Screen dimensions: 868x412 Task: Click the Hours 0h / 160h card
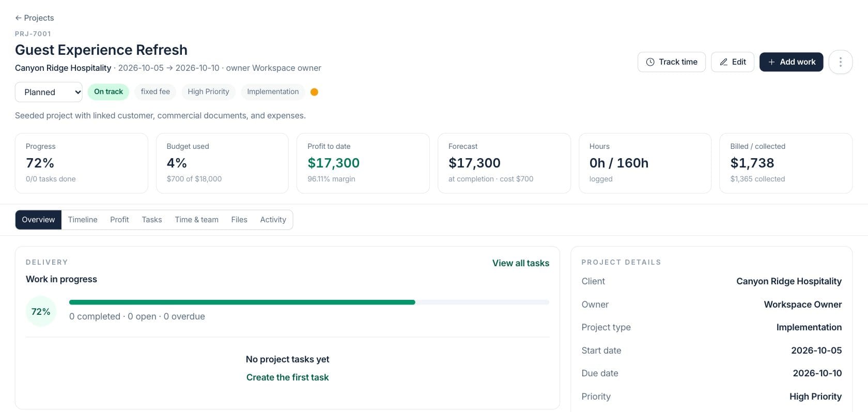(645, 163)
